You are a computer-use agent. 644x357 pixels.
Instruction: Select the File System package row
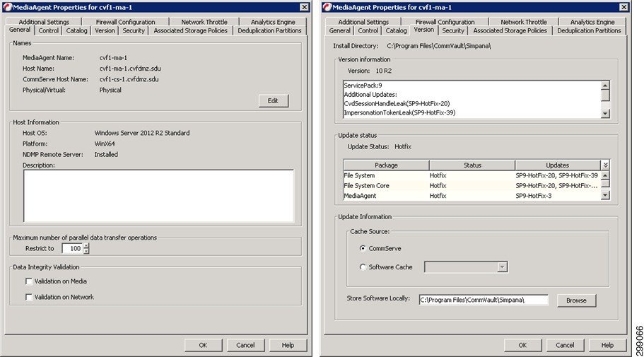(472, 175)
